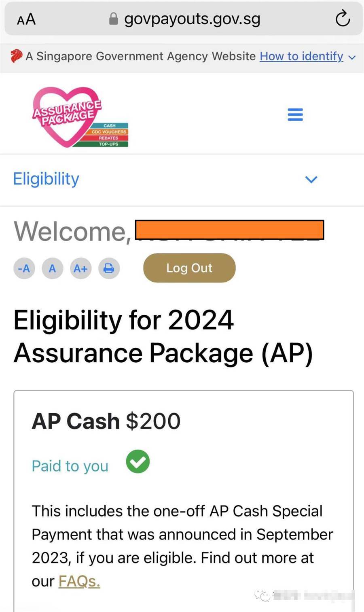Decrease font size with -A button

24,268
